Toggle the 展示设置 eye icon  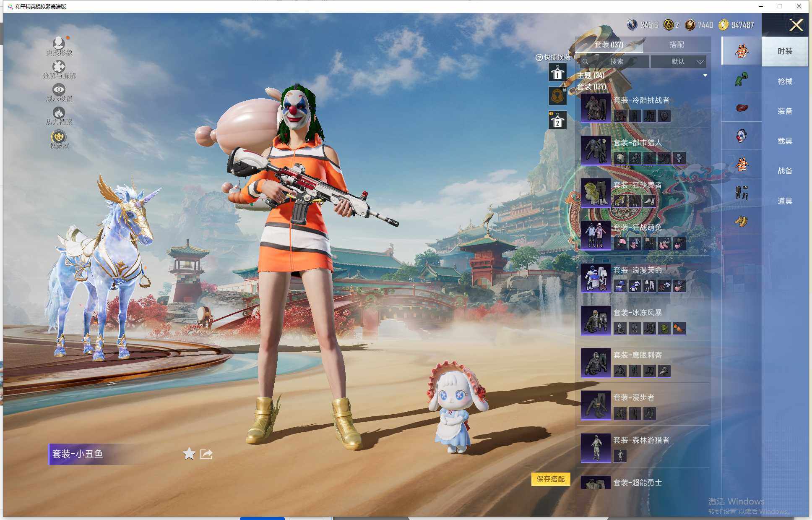(x=59, y=89)
